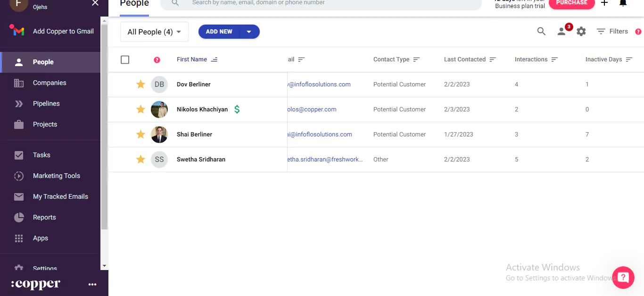Expand the All People (4) dropdown

pyautogui.click(x=154, y=32)
